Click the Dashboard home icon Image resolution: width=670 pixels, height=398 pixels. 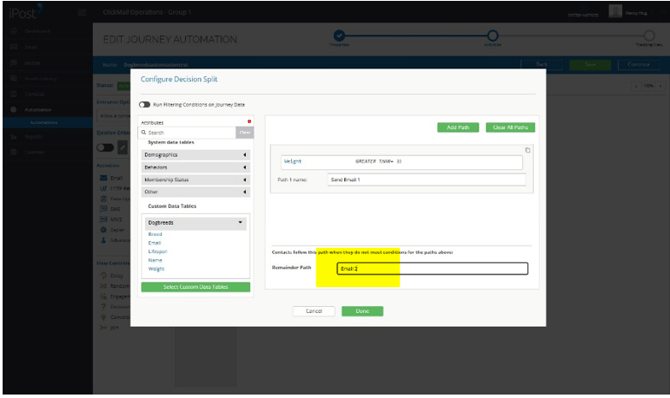pyautogui.click(x=14, y=31)
